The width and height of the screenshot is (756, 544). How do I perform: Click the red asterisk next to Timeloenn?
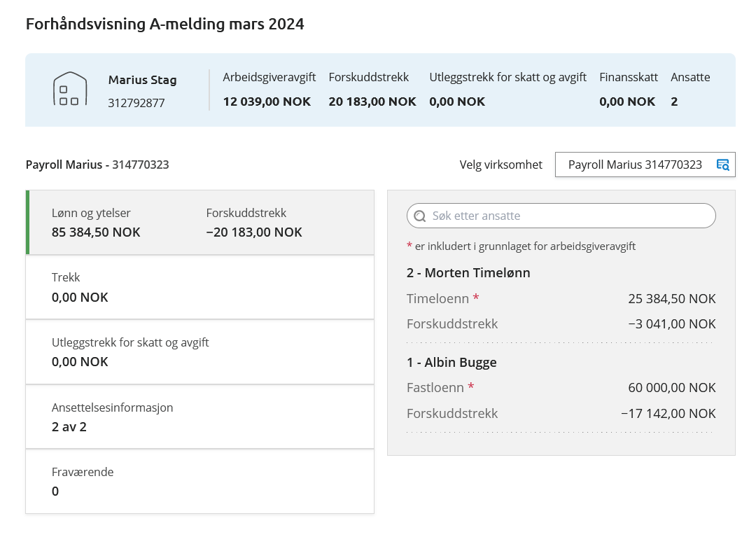tap(476, 297)
